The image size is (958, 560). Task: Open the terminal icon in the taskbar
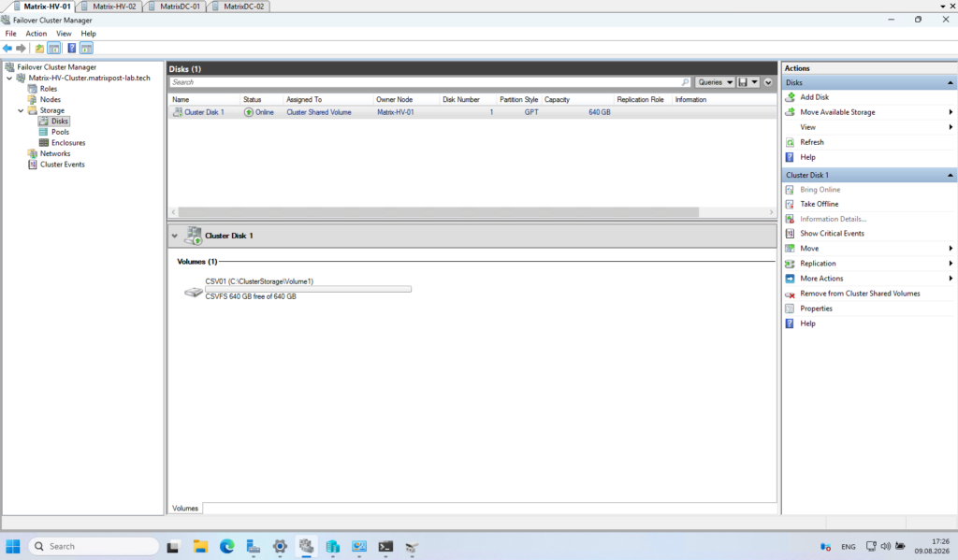point(385,547)
